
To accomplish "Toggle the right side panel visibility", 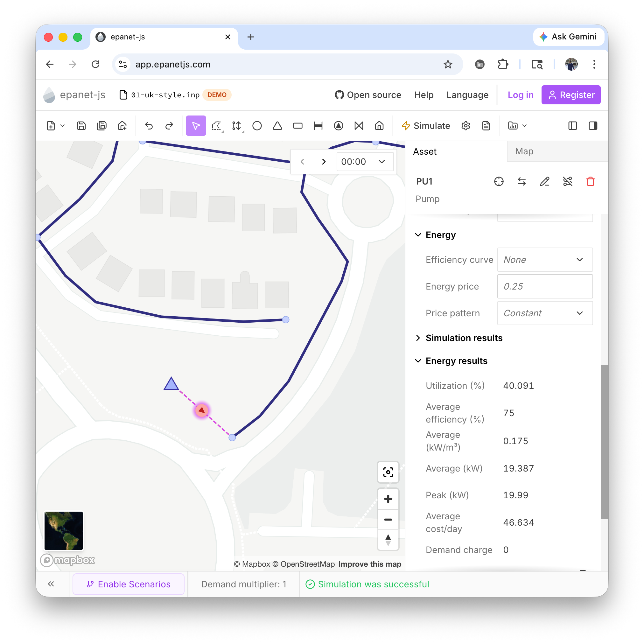I will (593, 126).
